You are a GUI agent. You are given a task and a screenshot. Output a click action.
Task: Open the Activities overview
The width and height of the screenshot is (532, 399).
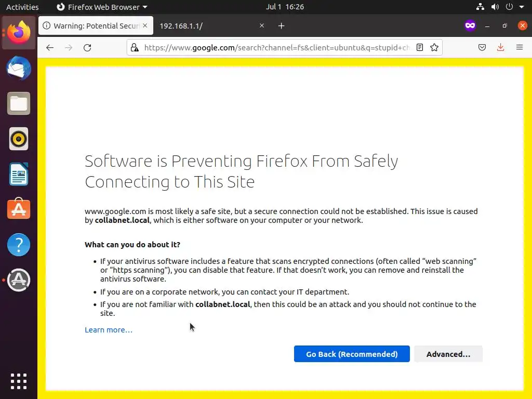(22, 7)
